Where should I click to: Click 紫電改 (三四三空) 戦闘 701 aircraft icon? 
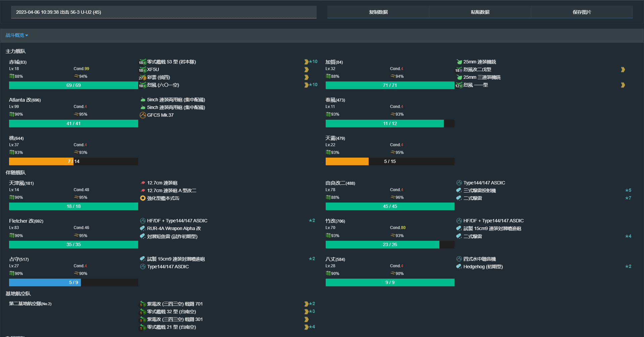point(143,304)
